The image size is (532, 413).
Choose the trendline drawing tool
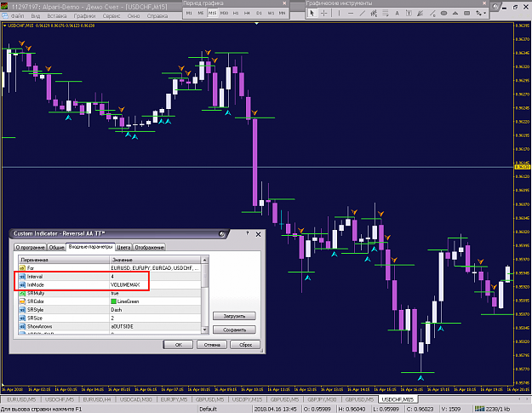(362, 14)
